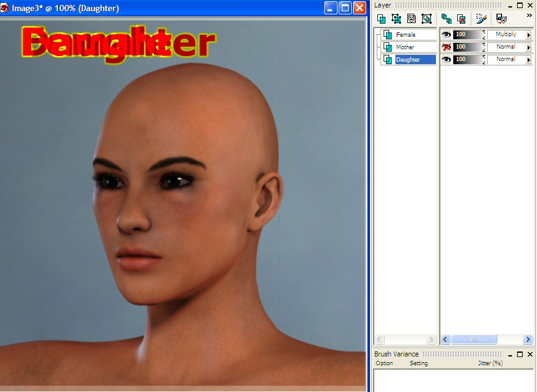Image resolution: width=537 pixels, height=392 pixels.
Task: Expand the Layer toolbar overflow chevron
Action: (529, 16)
